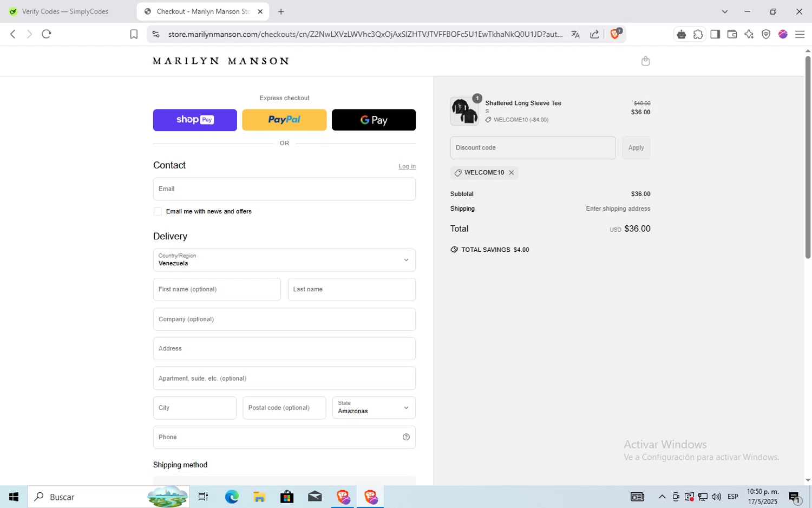Screen dimensions: 812x508
Task: Click the translate page icon
Action: tap(575, 34)
